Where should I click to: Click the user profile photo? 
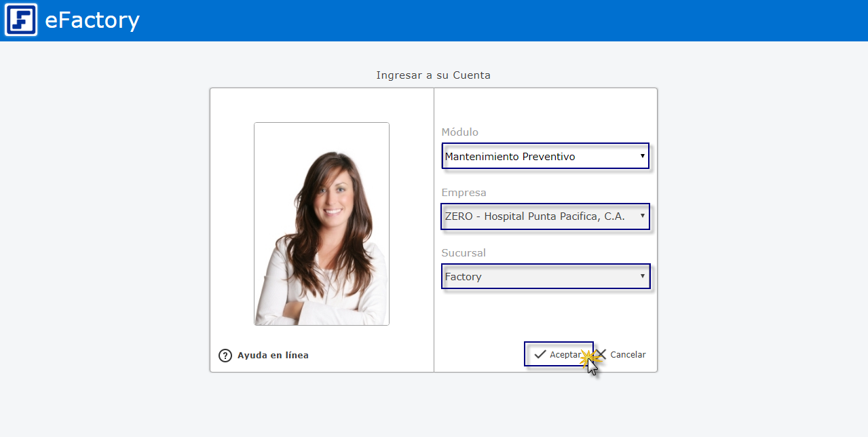click(x=322, y=224)
